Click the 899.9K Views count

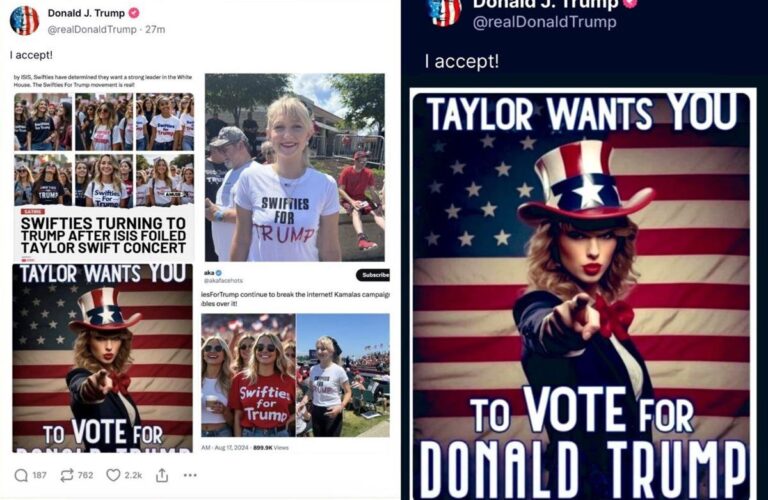click(x=270, y=448)
